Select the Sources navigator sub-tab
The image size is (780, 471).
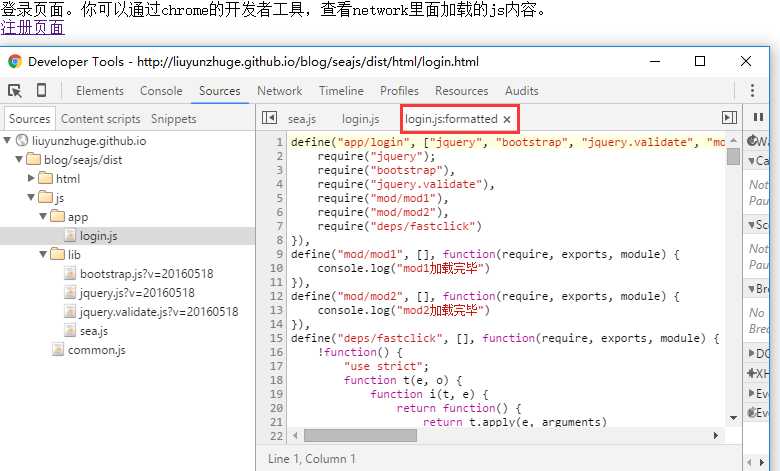(29, 119)
